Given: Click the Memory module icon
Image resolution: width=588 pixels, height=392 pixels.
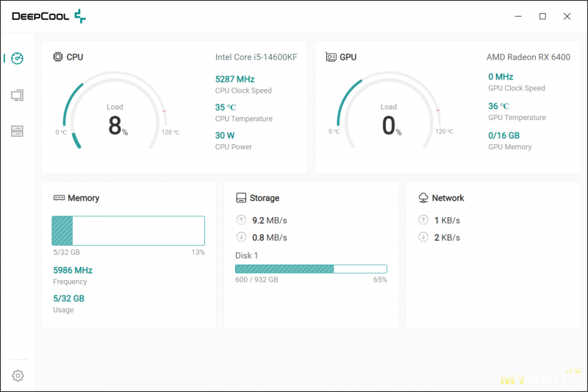Looking at the screenshot, I should (59, 198).
